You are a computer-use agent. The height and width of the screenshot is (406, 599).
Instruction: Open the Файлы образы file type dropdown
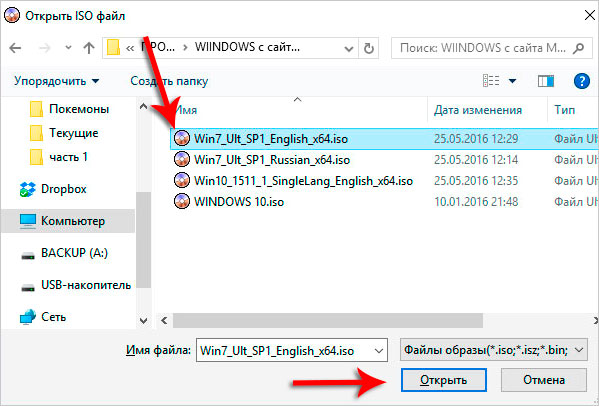click(x=494, y=350)
